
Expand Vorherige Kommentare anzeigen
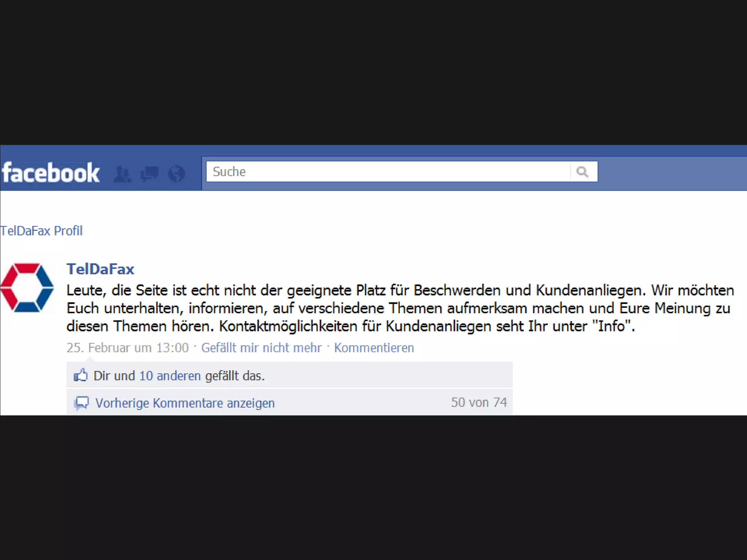pos(185,403)
